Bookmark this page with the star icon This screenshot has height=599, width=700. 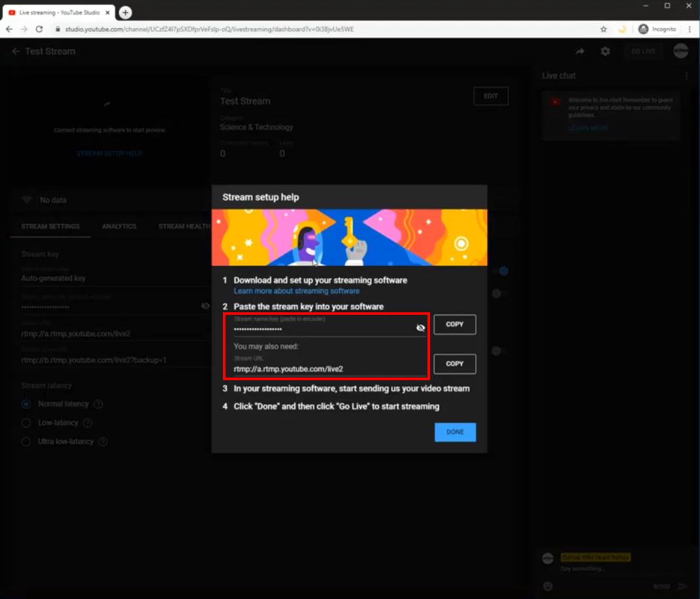(x=603, y=29)
